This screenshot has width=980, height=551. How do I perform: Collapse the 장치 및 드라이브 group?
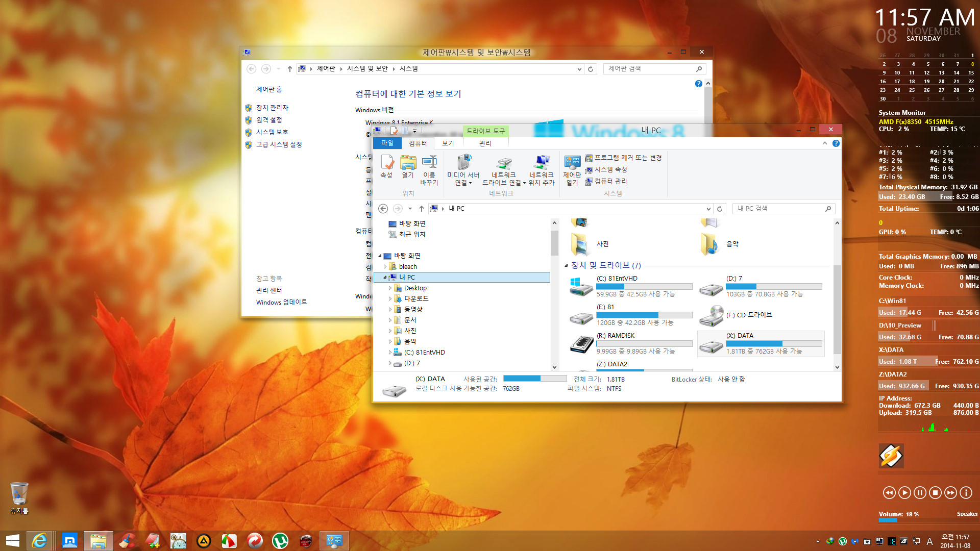point(566,265)
